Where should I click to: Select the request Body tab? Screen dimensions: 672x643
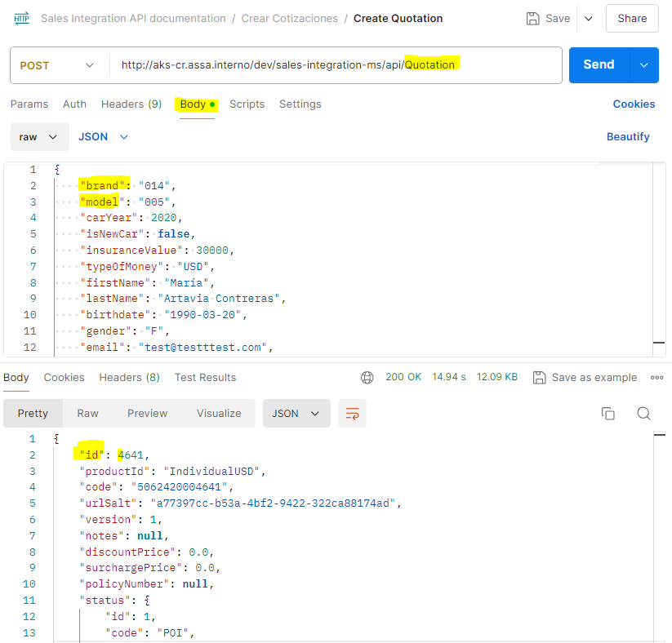pos(197,104)
